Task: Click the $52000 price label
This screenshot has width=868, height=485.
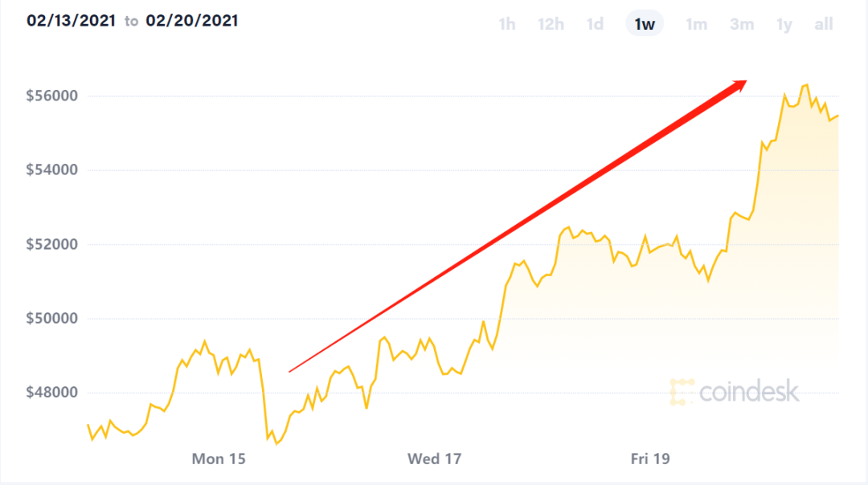Action: (52, 244)
